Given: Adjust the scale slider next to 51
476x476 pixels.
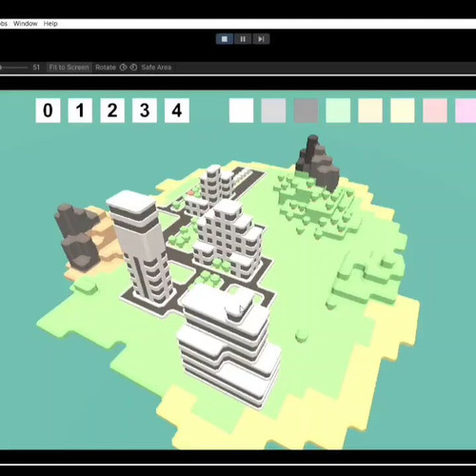Looking at the screenshot, I should tap(13, 68).
